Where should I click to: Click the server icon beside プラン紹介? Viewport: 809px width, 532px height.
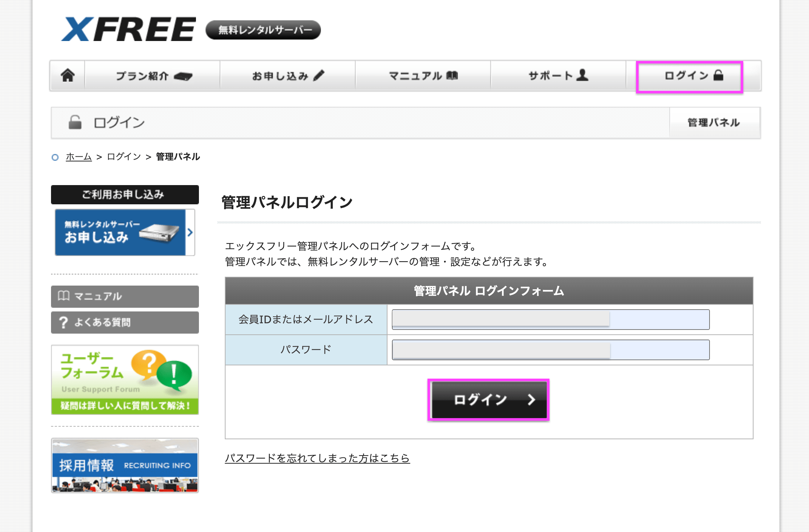coord(183,76)
